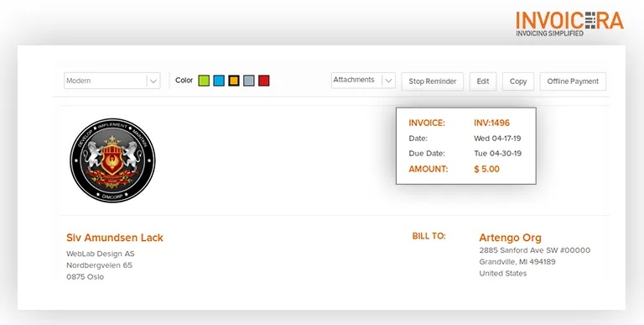Screen dimensions: 644x325
Task: Click the INVOICE: label
Action: 427,123
